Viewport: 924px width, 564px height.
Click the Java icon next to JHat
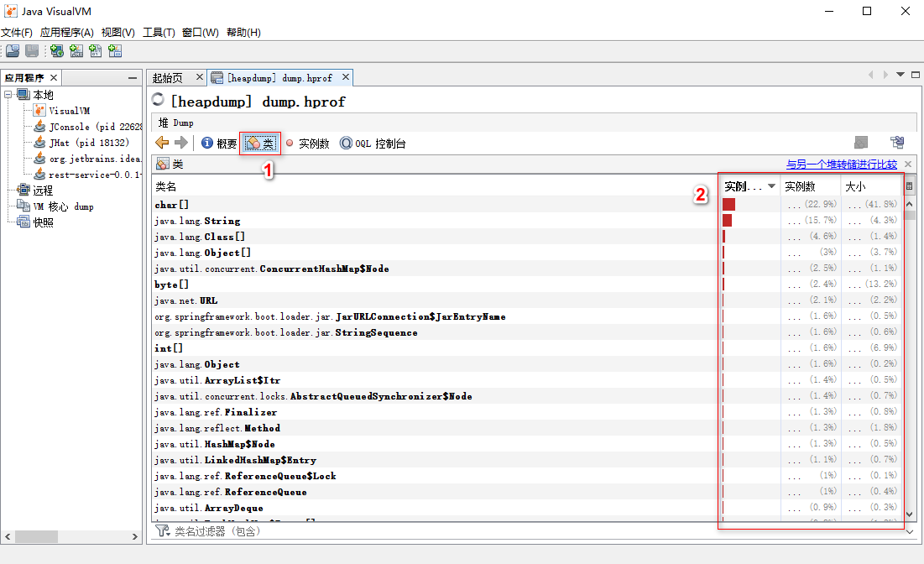pyautogui.click(x=39, y=142)
